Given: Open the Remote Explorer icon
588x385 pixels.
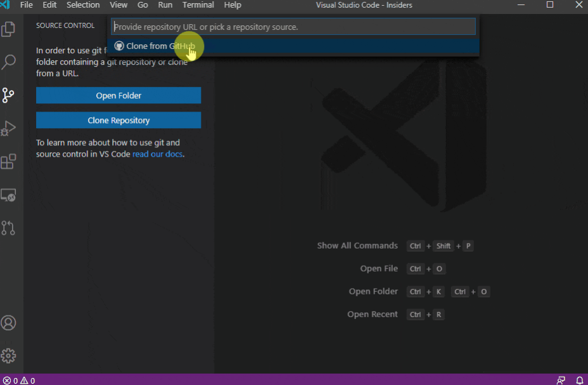Looking at the screenshot, I should tap(8, 195).
